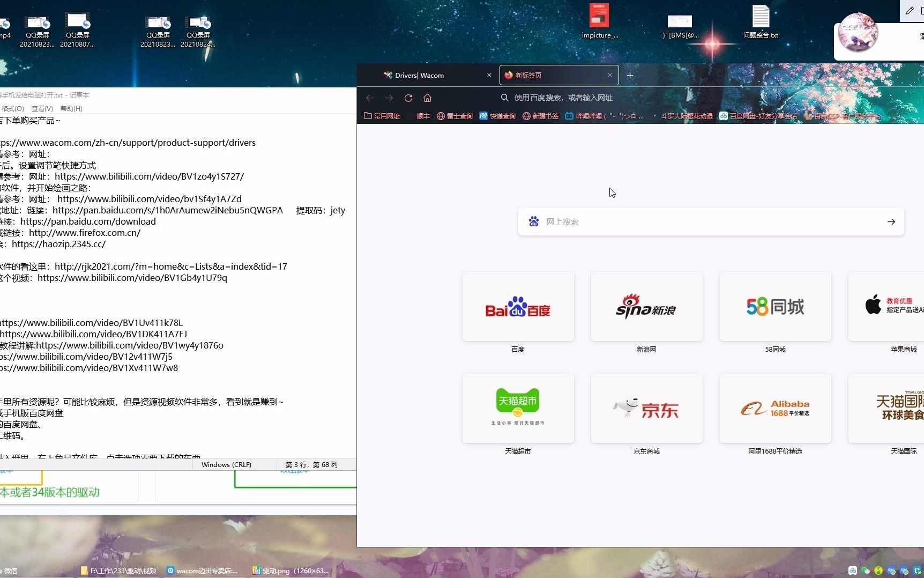The height and width of the screenshot is (578, 924).
Task: Click the haozip.2345.cc URL in Notepad
Action: point(58,244)
